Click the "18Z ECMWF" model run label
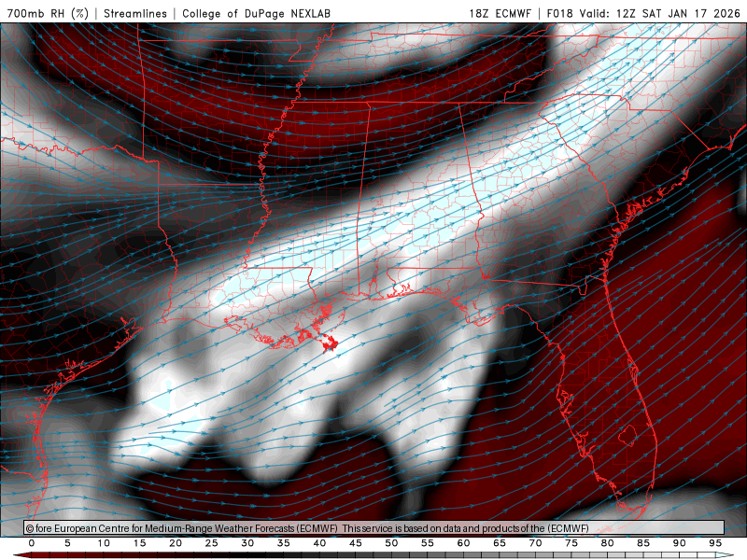Screen dimensions: 747x560 pyautogui.click(x=500, y=14)
